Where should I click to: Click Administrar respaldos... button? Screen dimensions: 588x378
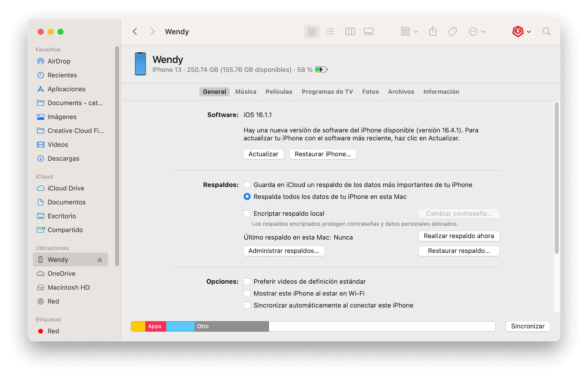284,251
